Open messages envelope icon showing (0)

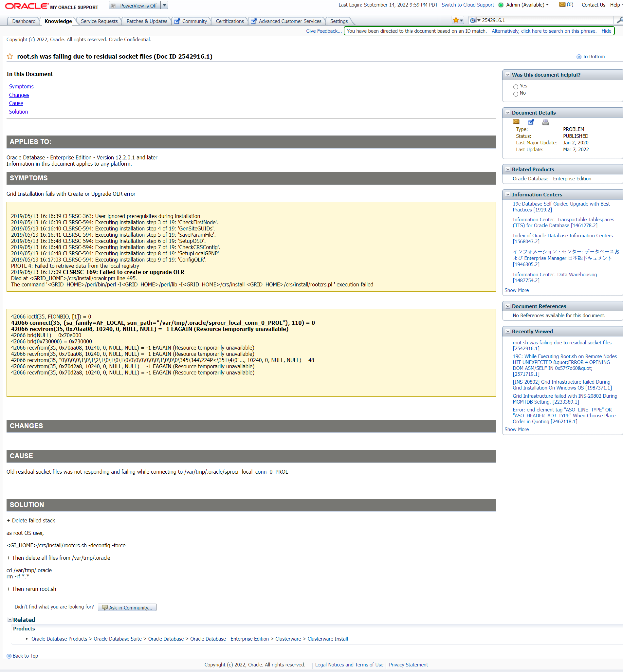click(562, 5)
